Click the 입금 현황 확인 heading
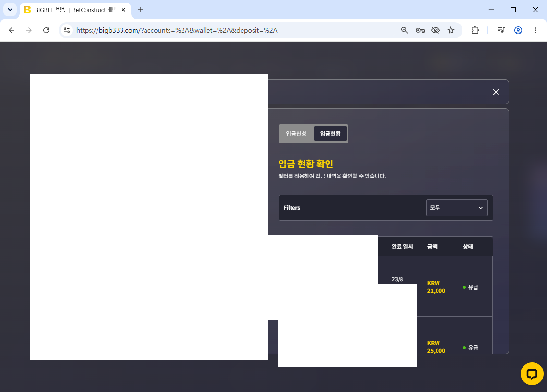547x392 pixels. tap(305, 164)
